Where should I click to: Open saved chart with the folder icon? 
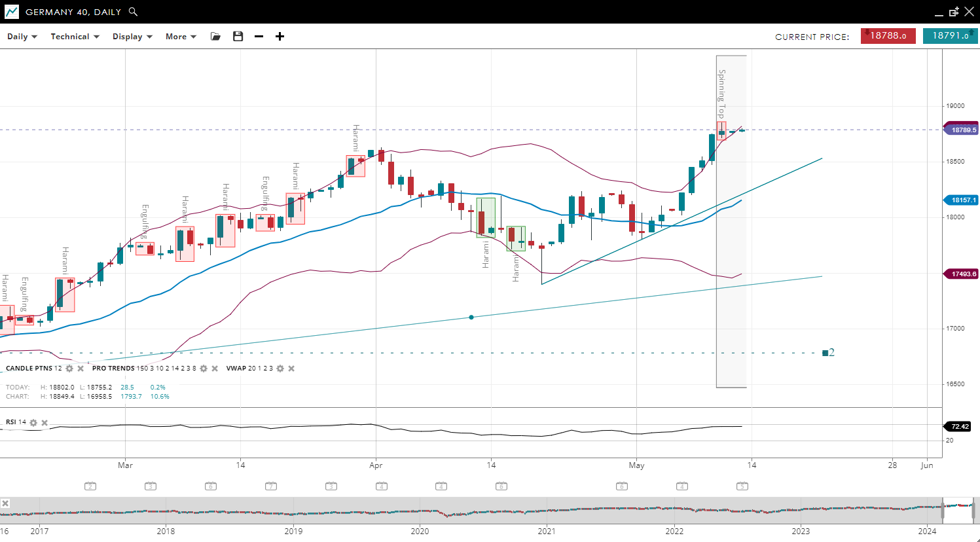[215, 37]
